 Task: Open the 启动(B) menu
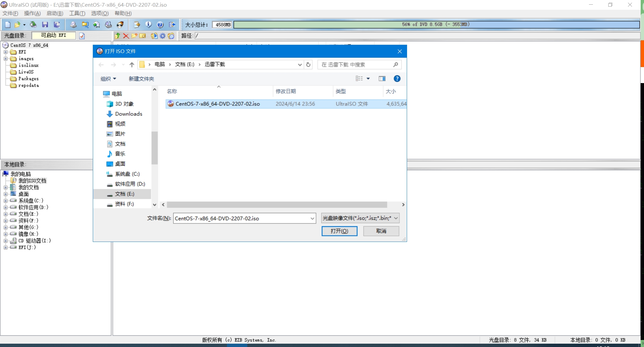(x=55, y=13)
